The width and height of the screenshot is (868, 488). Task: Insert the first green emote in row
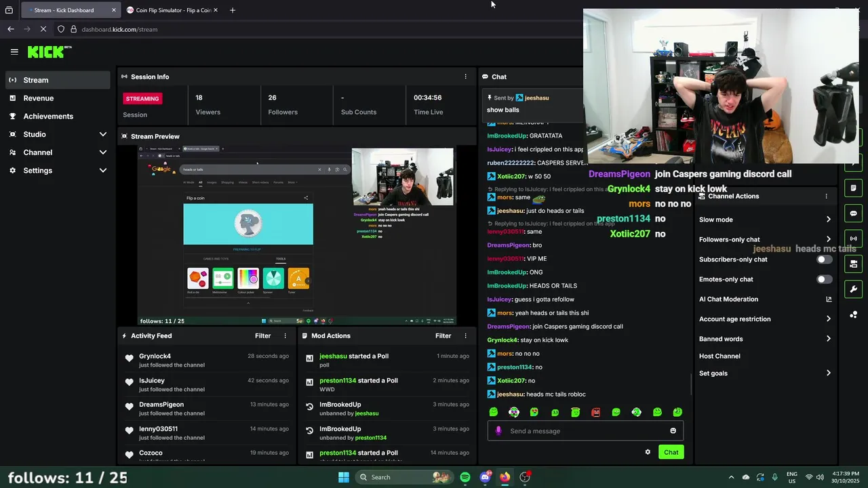click(x=494, y=412)
